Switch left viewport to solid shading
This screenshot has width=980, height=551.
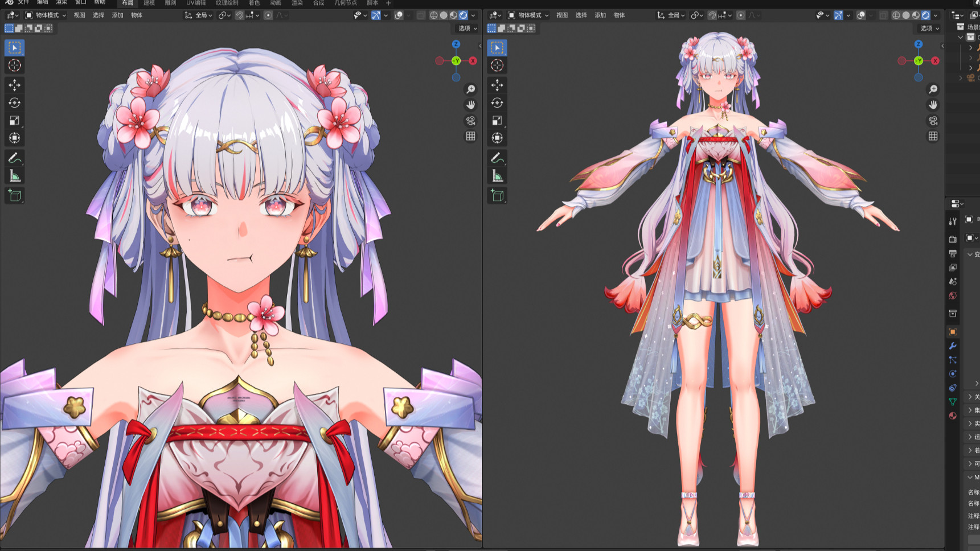[444, 15]
